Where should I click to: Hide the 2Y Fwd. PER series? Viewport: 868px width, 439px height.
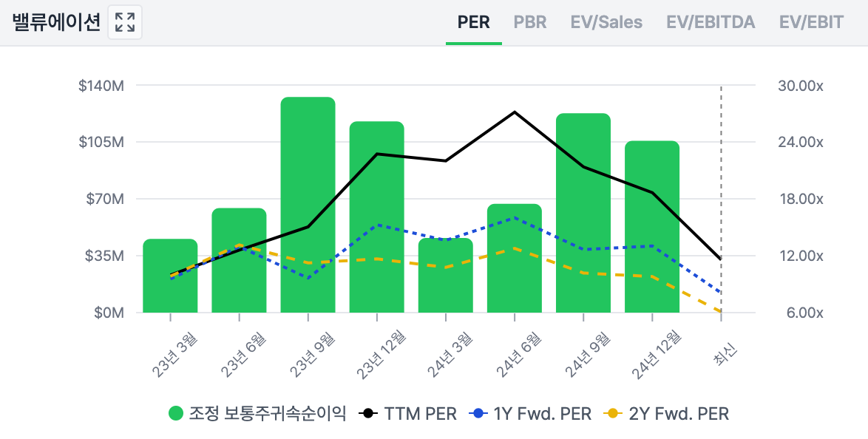point(666,414)
